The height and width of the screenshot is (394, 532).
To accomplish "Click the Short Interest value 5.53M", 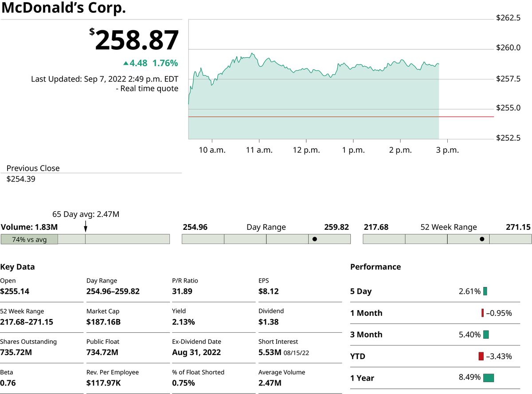I will pos(270,353).
